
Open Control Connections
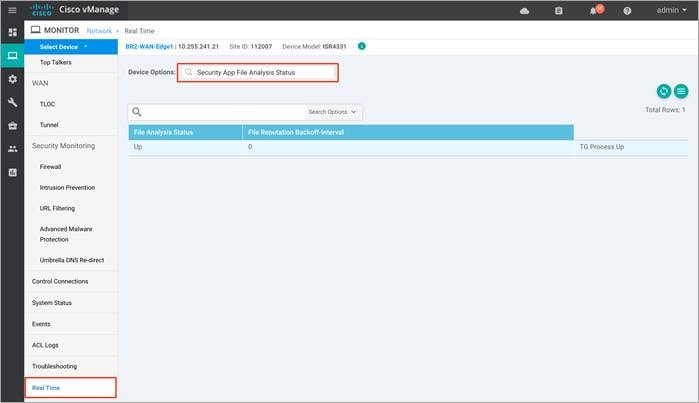(60, 281)
